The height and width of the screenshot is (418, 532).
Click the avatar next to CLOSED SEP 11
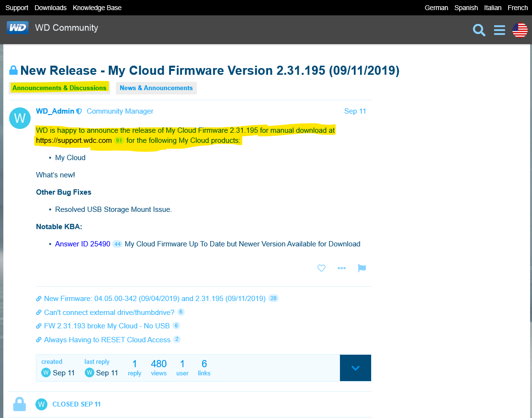41,404
